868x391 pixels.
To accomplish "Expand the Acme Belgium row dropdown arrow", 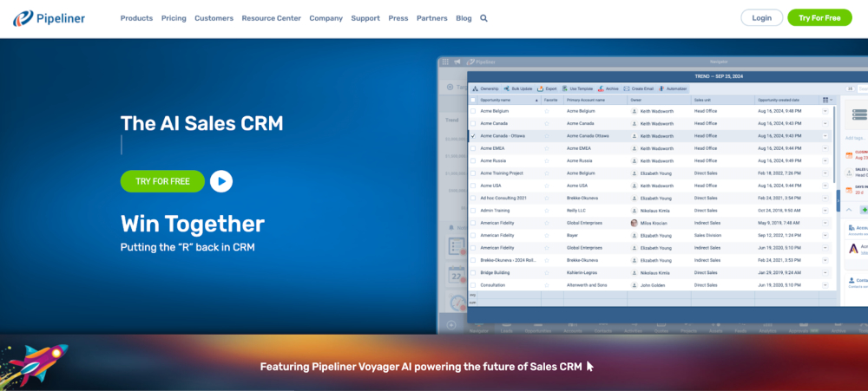I will 825,111.
